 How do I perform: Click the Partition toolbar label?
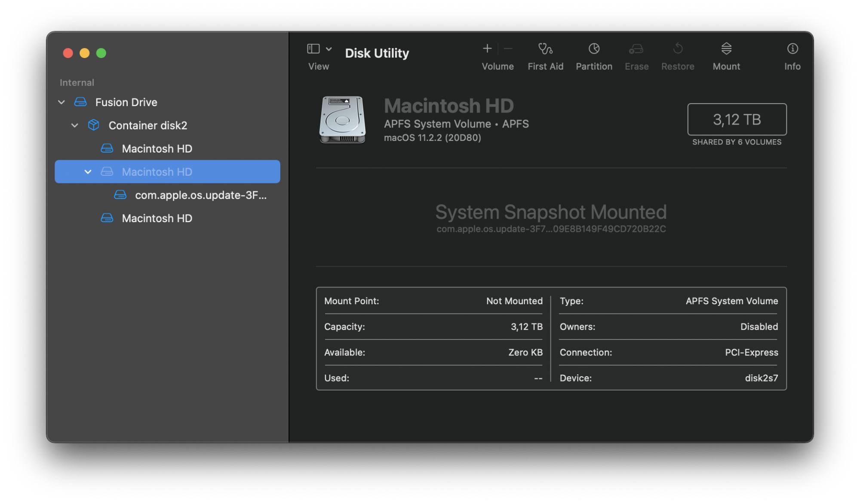(594, 67)
